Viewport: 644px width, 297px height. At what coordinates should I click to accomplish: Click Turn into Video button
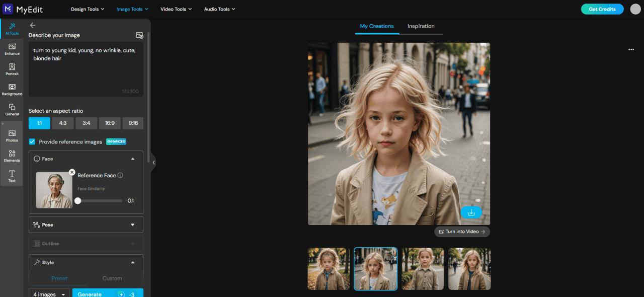pyautogui.click(x=462, y=232)
